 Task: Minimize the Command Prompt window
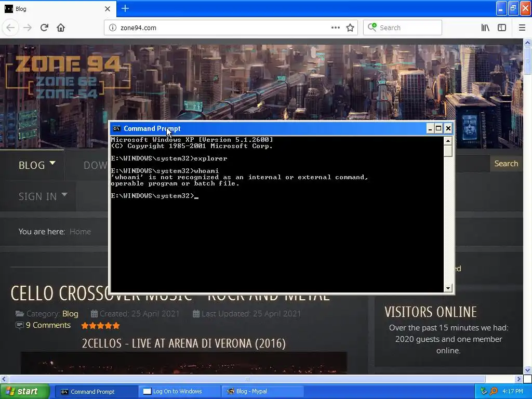pos(430,128)
